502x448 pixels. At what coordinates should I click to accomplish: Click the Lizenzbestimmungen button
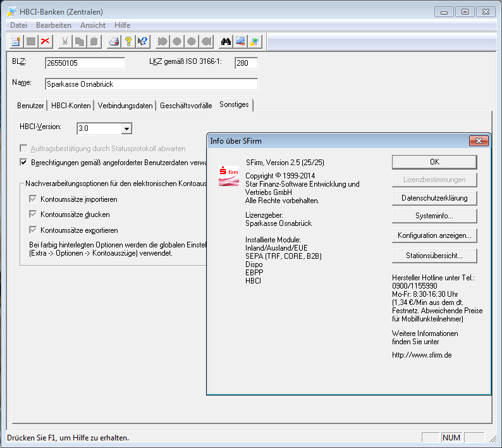(434, 180)
